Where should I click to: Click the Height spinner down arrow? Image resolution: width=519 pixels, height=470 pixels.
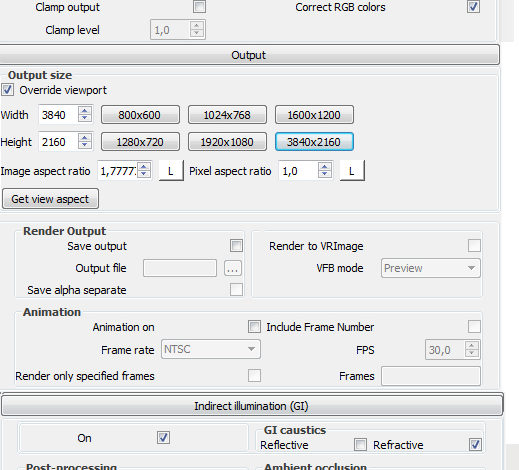coord(85,146)
